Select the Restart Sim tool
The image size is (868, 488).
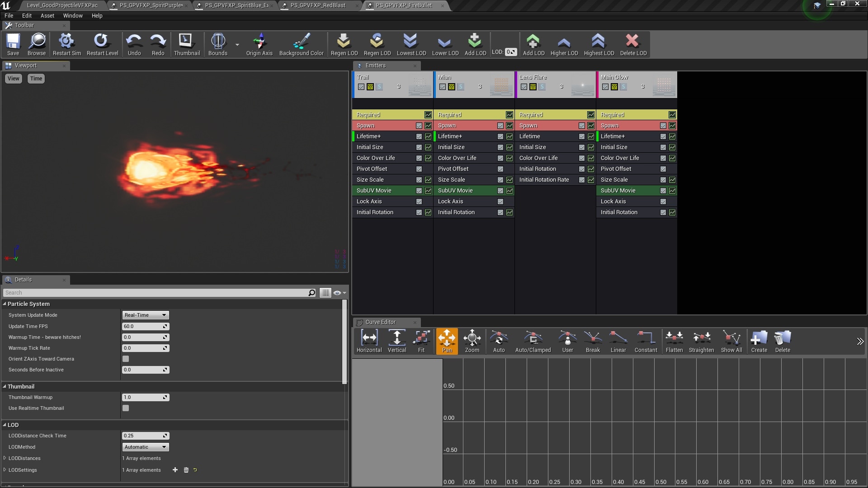coord(66,44)
